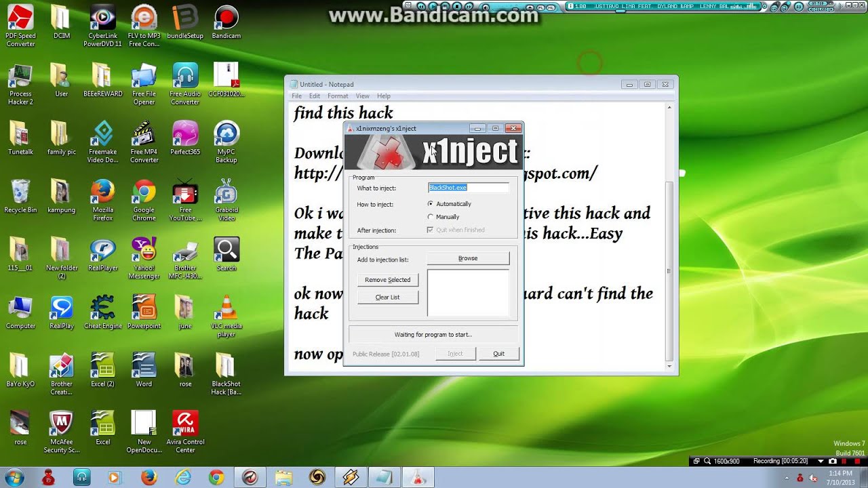Viewport: 868px width, 488px height.
Task: Open Yahoo! Messenger shortcut
Action: click(144, 258)
